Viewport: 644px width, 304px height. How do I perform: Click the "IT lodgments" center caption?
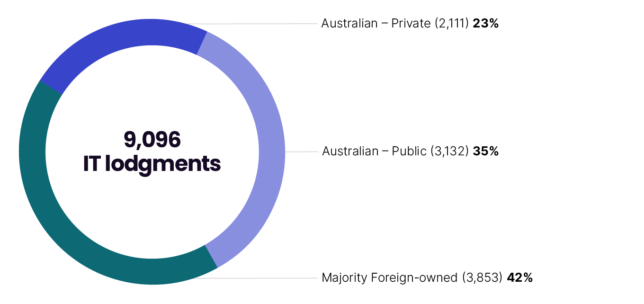click(x=152, y=164)
